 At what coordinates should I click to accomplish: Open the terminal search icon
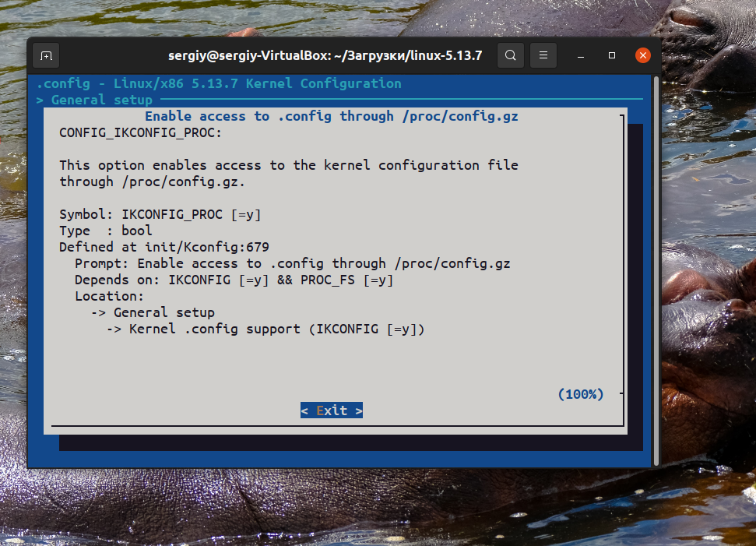(511, 55)
